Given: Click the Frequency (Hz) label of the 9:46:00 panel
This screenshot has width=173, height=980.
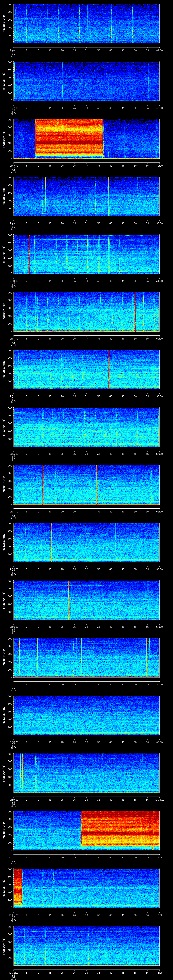Looking at the screenshot, I should pyautogui.click(x=4, y=24).
